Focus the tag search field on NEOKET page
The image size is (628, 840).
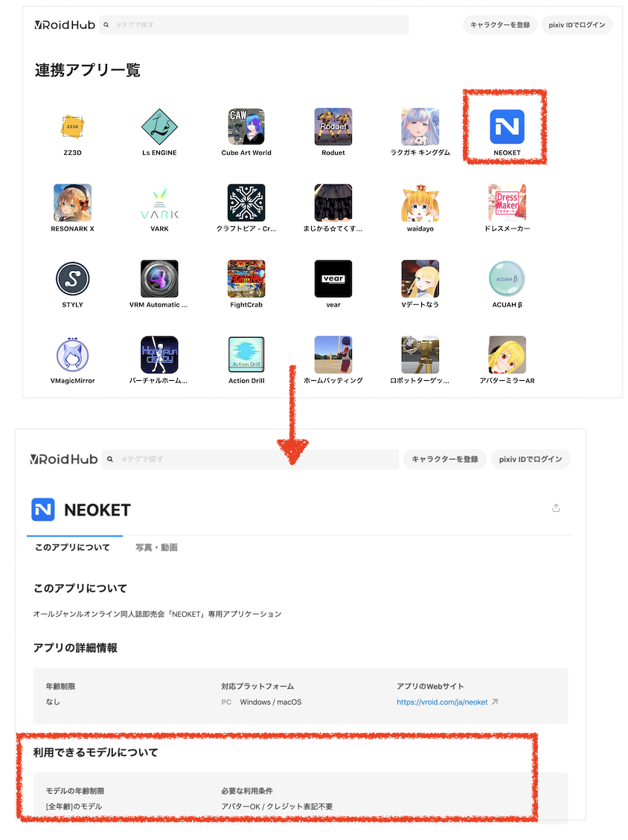coord(251,459)
